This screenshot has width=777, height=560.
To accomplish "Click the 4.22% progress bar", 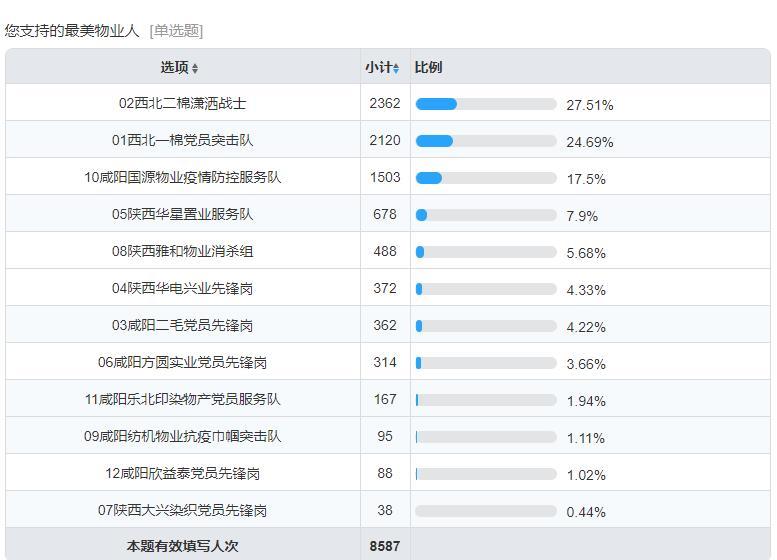I will point(486,326).
